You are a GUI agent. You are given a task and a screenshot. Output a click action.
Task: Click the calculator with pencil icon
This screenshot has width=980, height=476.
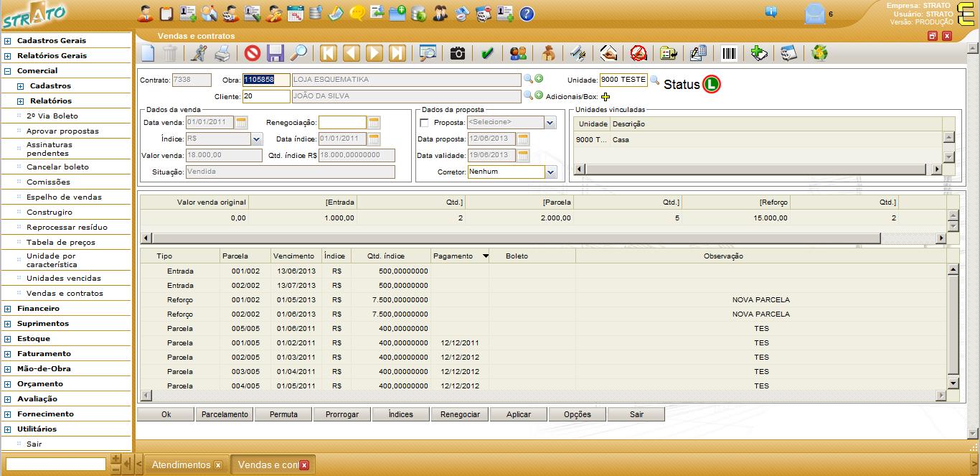(x=699, y=53)
